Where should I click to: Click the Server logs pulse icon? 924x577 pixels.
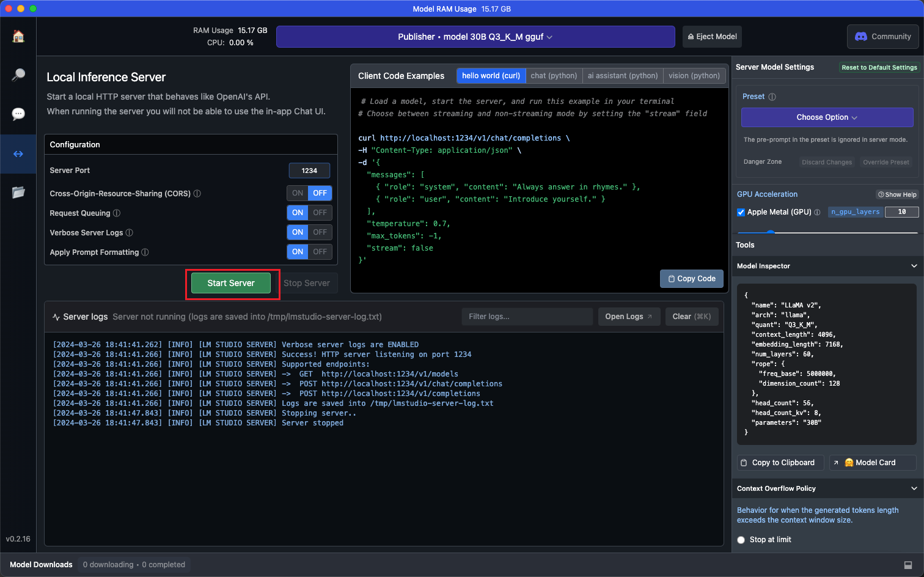tap(56, 317)
